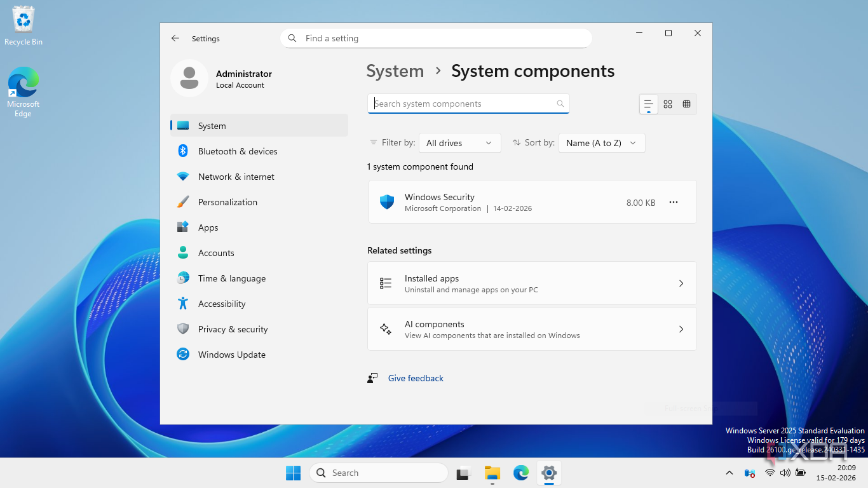This screenshot has width=868, height=488.
Task: Click the Give feedback link
Action: tap(416, 378)
